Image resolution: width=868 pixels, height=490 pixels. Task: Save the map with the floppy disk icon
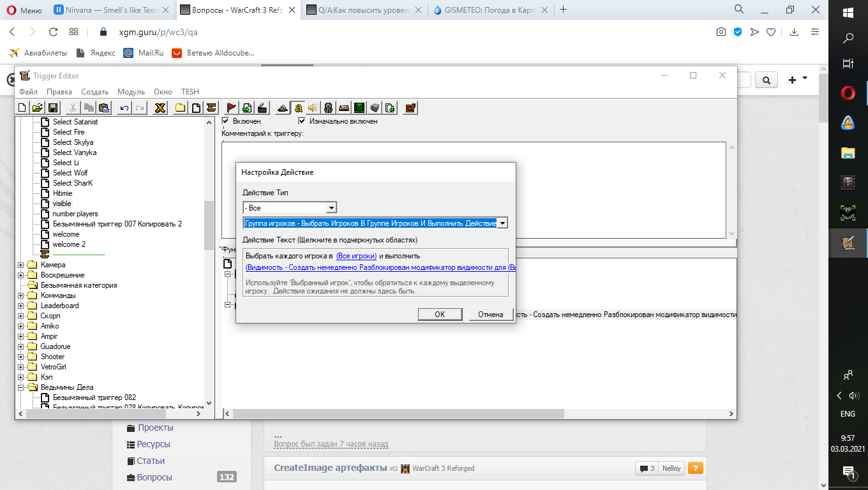coord(53,108)
